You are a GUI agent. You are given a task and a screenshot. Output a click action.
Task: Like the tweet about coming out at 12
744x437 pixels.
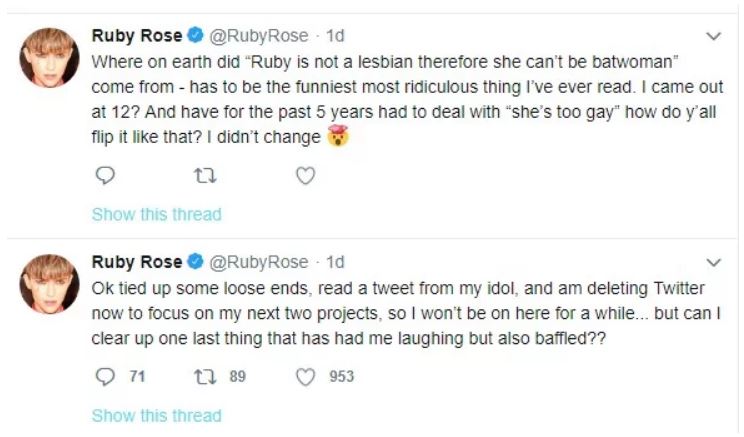[x=306, y=177]
